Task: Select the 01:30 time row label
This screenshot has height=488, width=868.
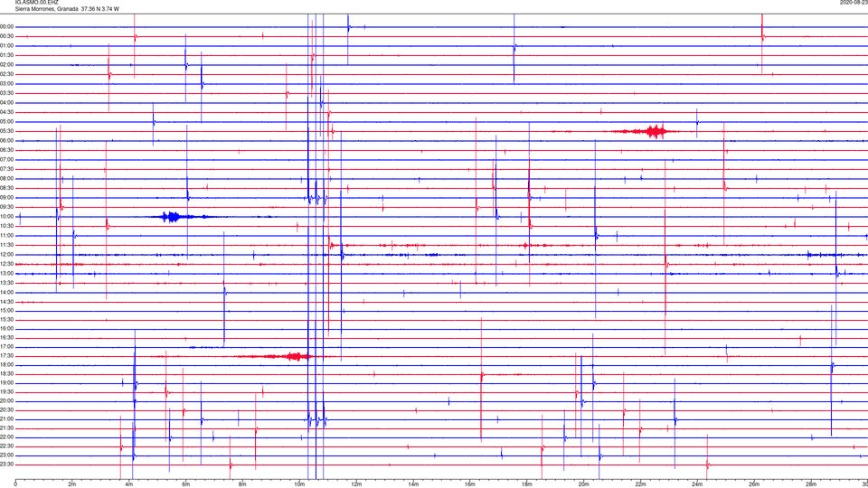Action: (x=7, y=55)
